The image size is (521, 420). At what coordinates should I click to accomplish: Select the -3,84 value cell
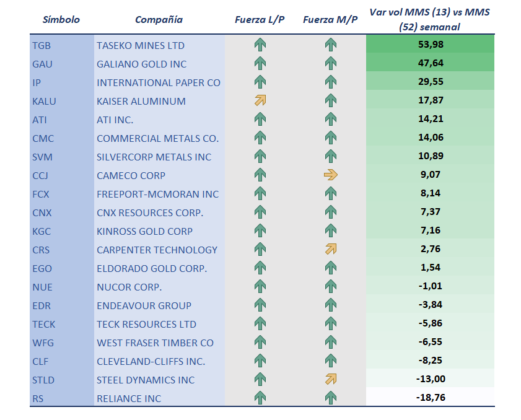(431, 305)
